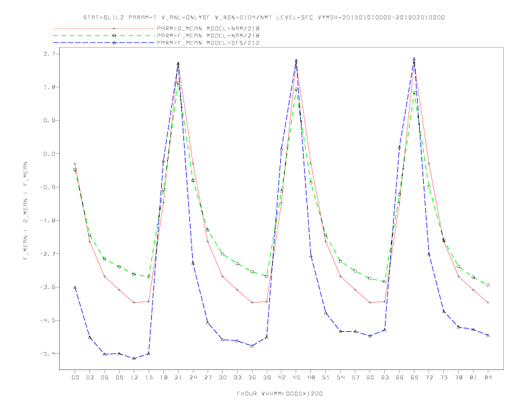The image size is (532, 411).
Task: Click x-axis tick label 63
Action: pyautogui.click(x=385, y=377)
